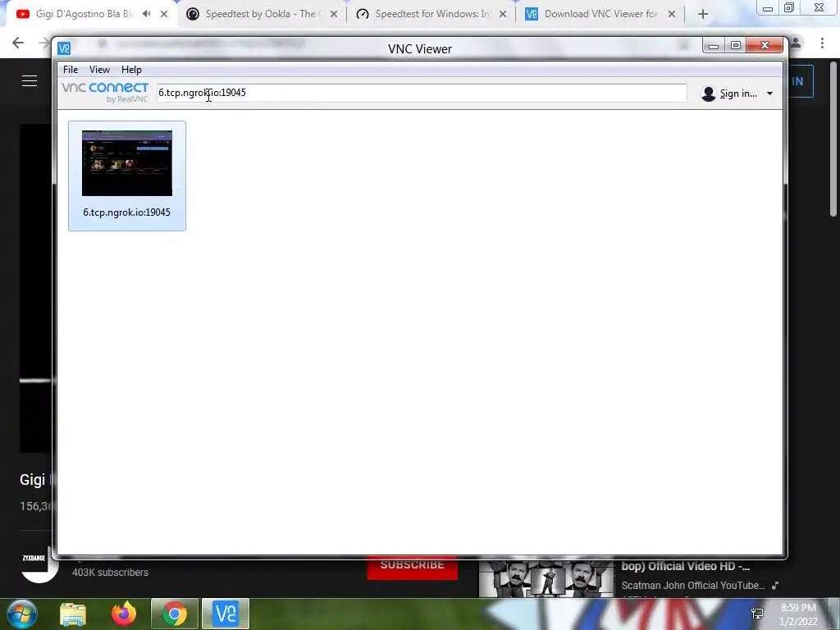Close the Gigi D'Agostino YouTube tab
Image resolution: width=840 pixels, height=630 pixels.
tap(164, 14)
